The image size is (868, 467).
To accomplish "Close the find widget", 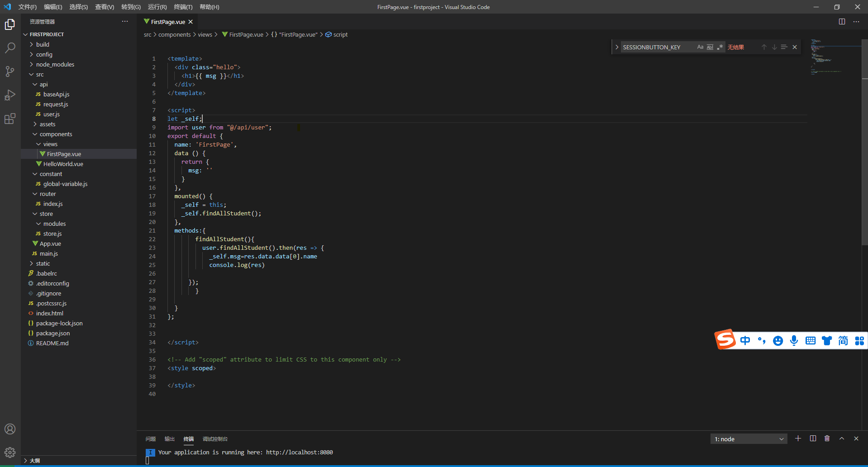I will [795, 47].
